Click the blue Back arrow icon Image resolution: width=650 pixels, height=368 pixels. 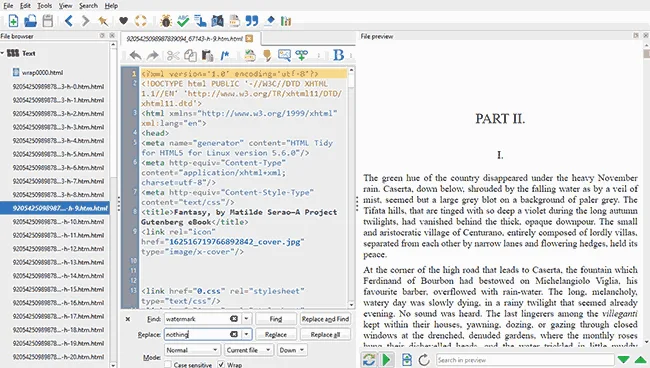point(69,21)
